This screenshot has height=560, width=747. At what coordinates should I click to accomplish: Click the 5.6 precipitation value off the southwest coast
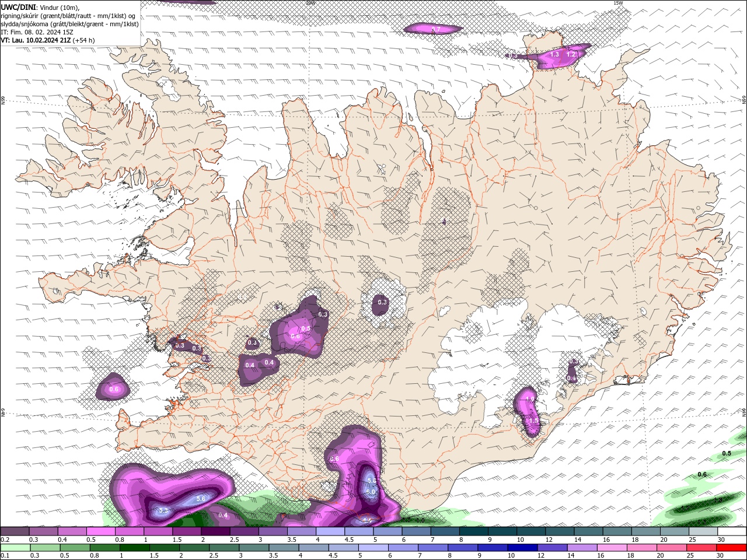tap(201, 499)
